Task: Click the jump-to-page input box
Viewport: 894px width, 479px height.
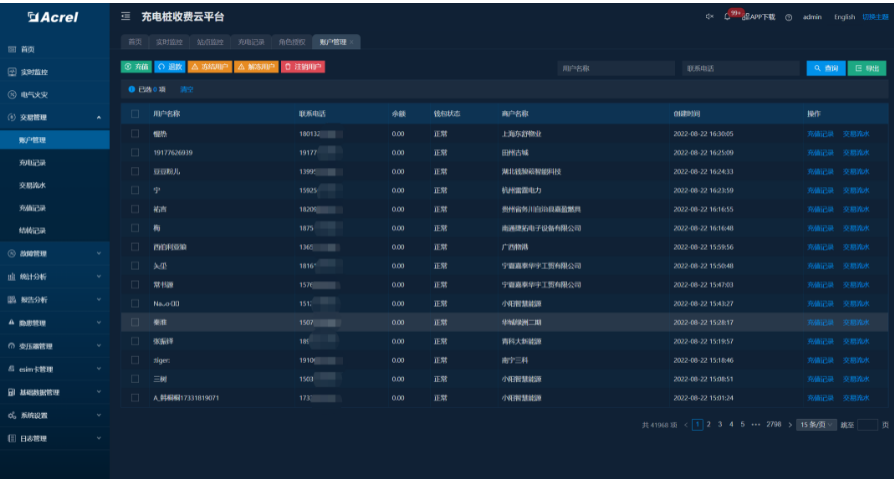Action: pyautogui.click(x=867, y=425)
